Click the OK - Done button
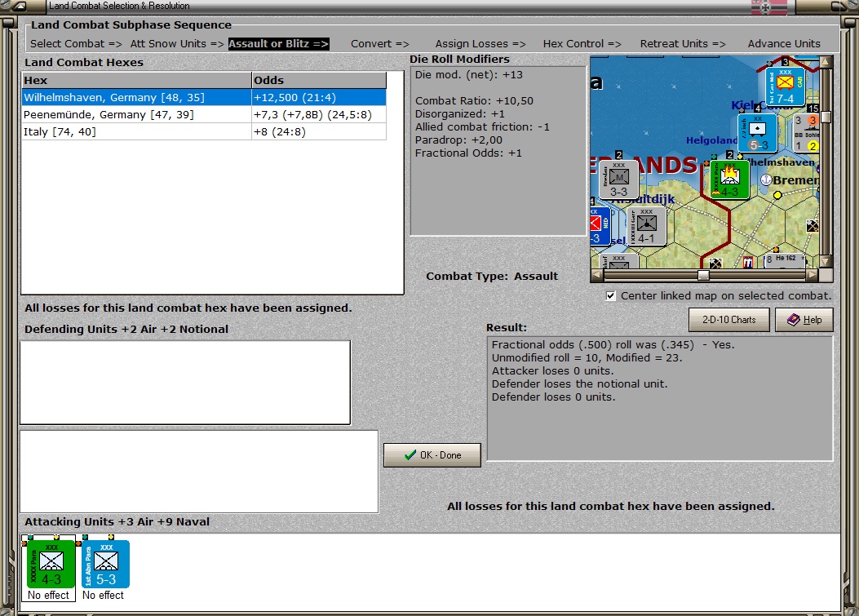The height and width of the screenshot is (616, 859). [432, 455]
